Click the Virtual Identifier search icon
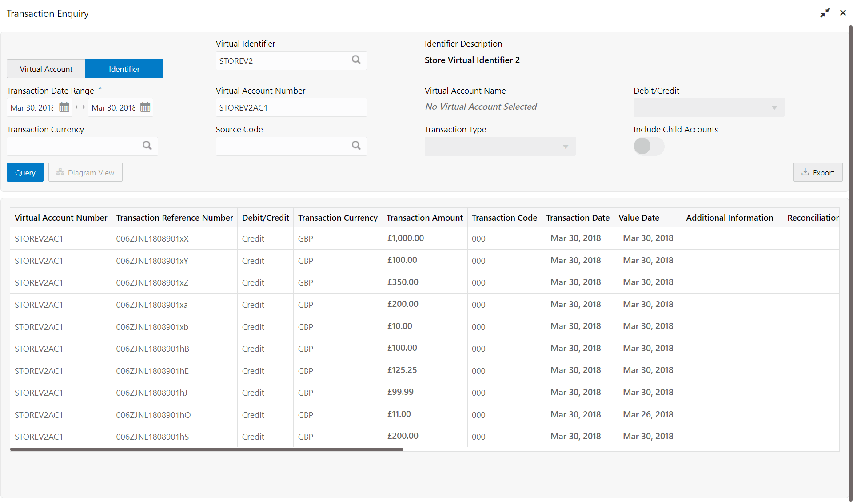This screenshot has height=504, width=853. point(356,60)
